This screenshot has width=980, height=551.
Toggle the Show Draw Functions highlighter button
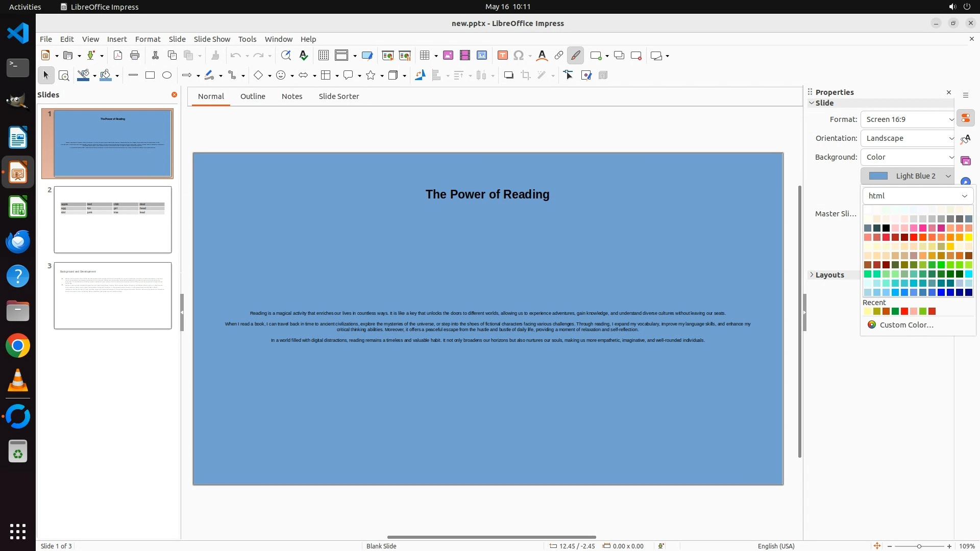(575, 56)
